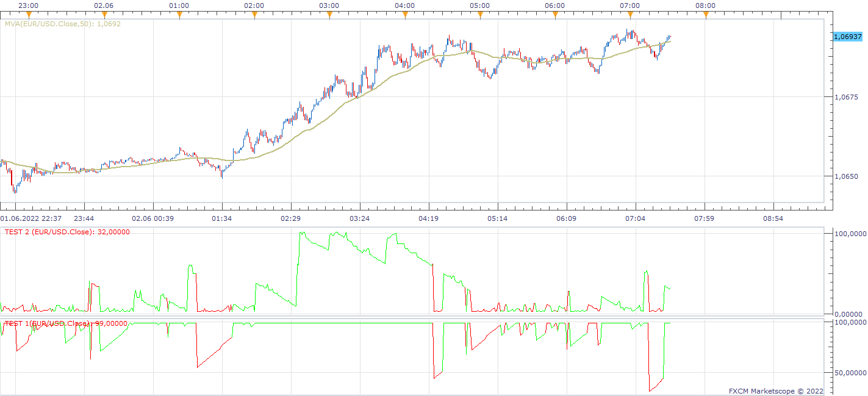Click the 01.06.2022 22:37 time axis label
The image size is (868, 396).
pos(32,218)
